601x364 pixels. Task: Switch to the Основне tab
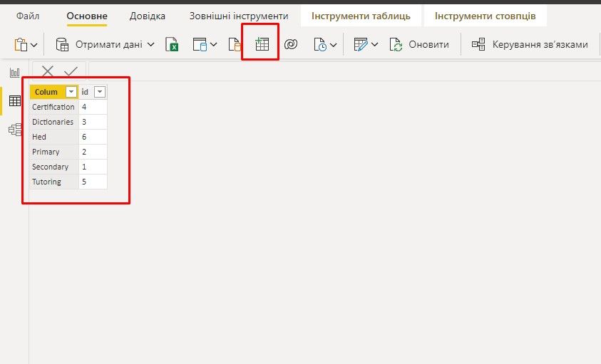(x=87, y=16)
